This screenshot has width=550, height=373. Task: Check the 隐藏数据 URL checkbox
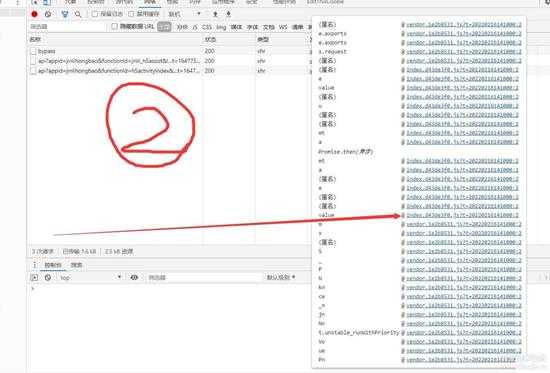pyautogui.click(x=114, y=26)
